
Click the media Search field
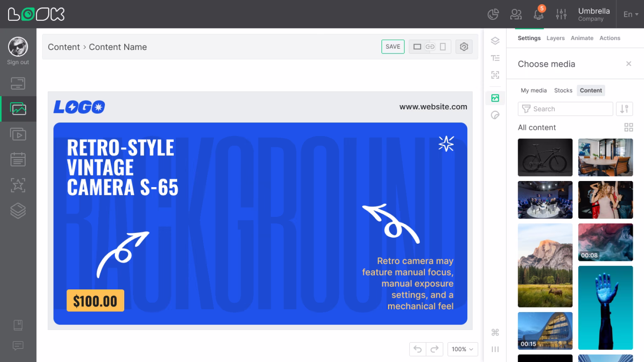[x=565, y=109]
